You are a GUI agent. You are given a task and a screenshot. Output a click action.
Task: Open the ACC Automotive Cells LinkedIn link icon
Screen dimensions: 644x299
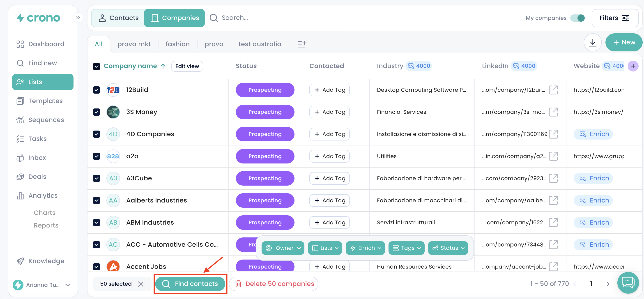pyautogui.click(x=553, y=244)
